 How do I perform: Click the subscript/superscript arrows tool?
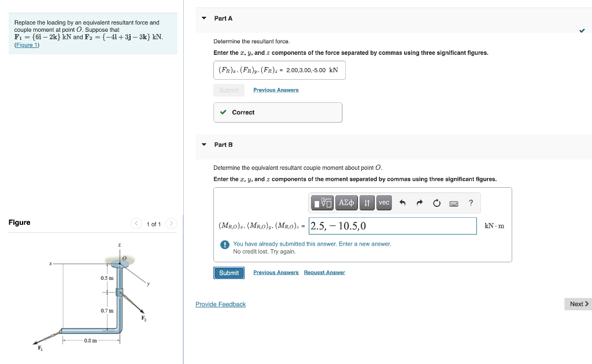click(367, 203)
